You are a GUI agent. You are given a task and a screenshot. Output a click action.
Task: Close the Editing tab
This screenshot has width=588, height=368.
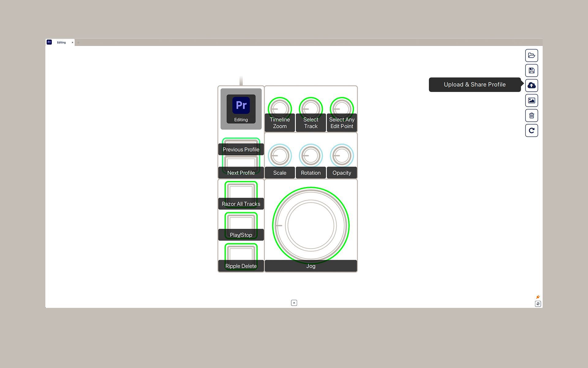coord(73,42)
